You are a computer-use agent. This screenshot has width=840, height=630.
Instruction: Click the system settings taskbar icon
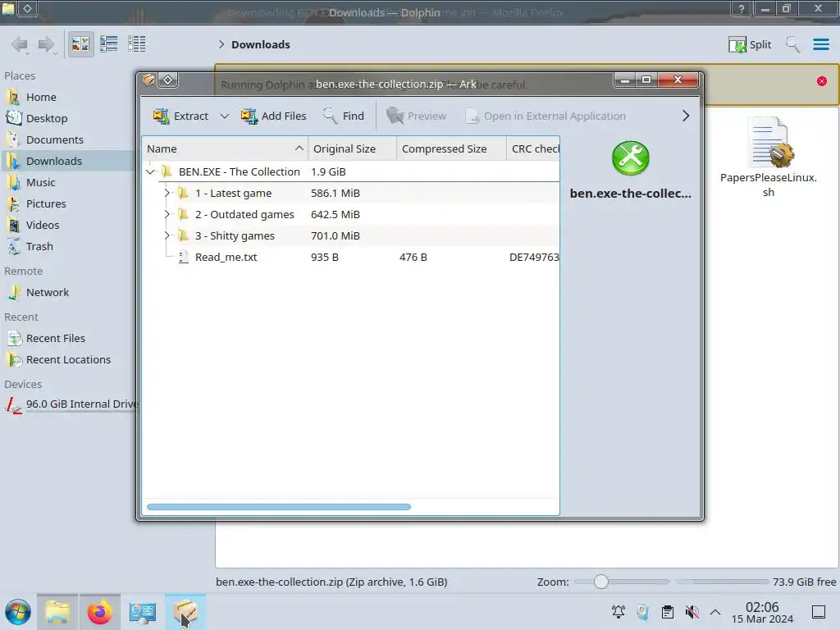pos(143,612)
